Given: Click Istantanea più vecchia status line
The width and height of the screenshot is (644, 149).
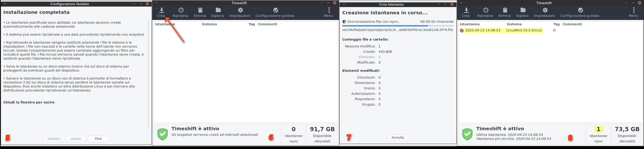Looking at the screenshot, I should 513,139.
